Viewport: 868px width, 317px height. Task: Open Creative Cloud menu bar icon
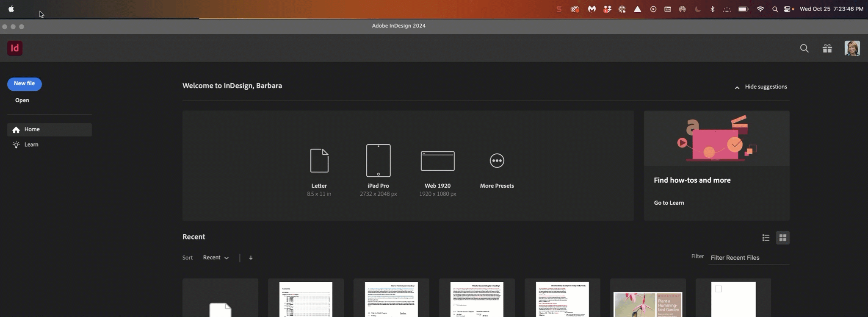(575, 9)
